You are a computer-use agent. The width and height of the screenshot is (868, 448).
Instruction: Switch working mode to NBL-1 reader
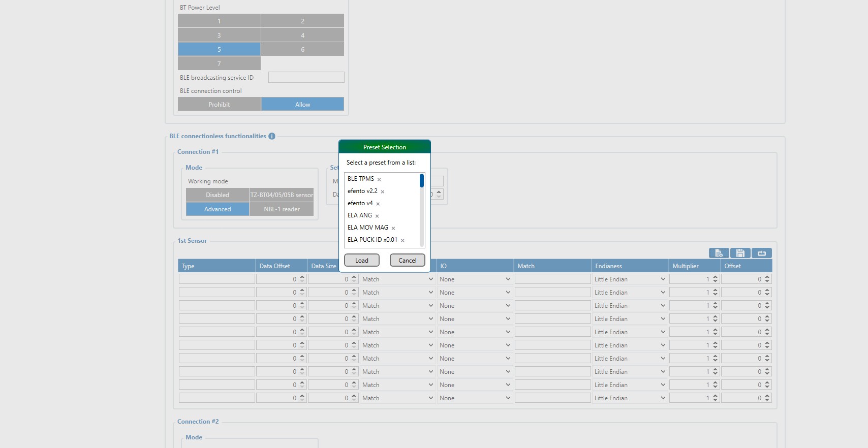[x=282, y=209]
